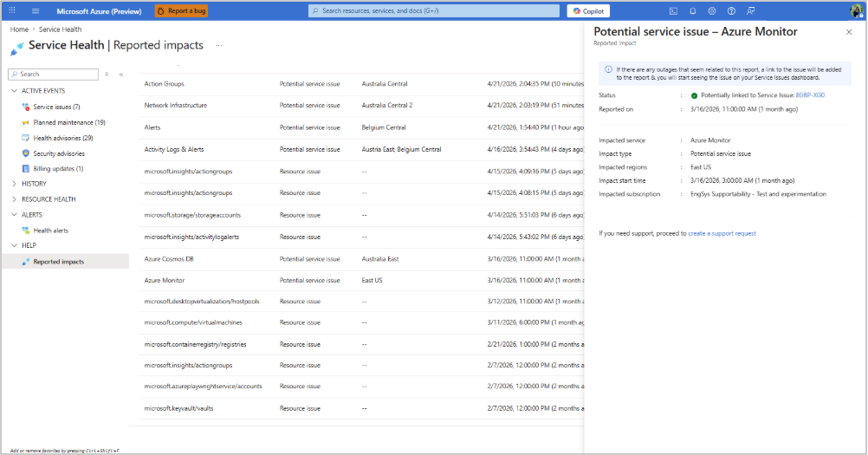
Task: Click the Planned maintenance megaphone icon
Action: tap(25, 122)
